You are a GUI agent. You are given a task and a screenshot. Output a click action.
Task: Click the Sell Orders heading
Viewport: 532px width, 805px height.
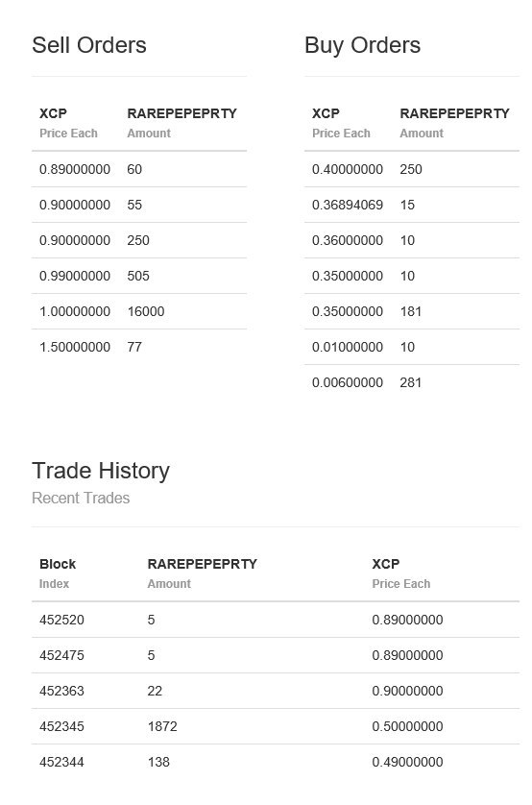[89, 45]
